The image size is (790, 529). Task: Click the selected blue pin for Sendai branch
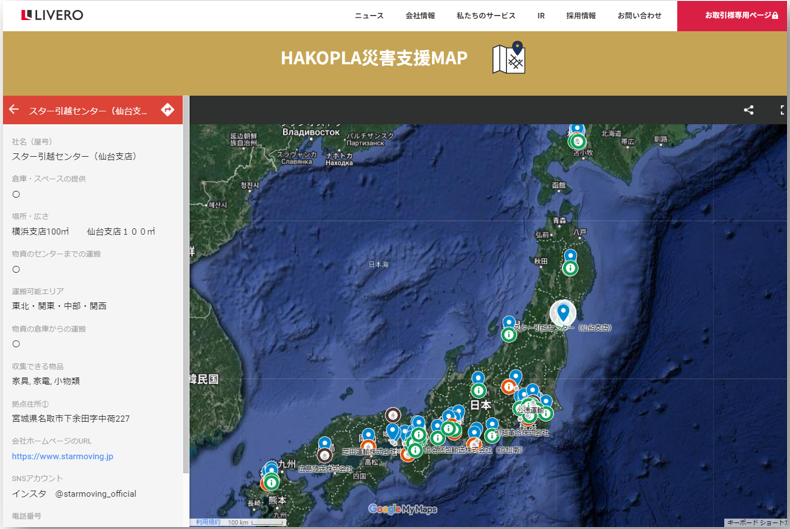coord(563,313)
